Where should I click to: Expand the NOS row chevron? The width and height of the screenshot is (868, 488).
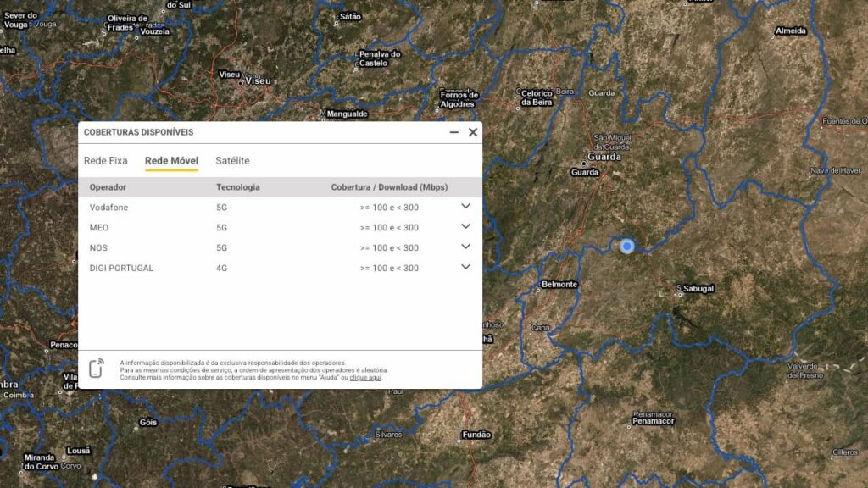[465, 247]
